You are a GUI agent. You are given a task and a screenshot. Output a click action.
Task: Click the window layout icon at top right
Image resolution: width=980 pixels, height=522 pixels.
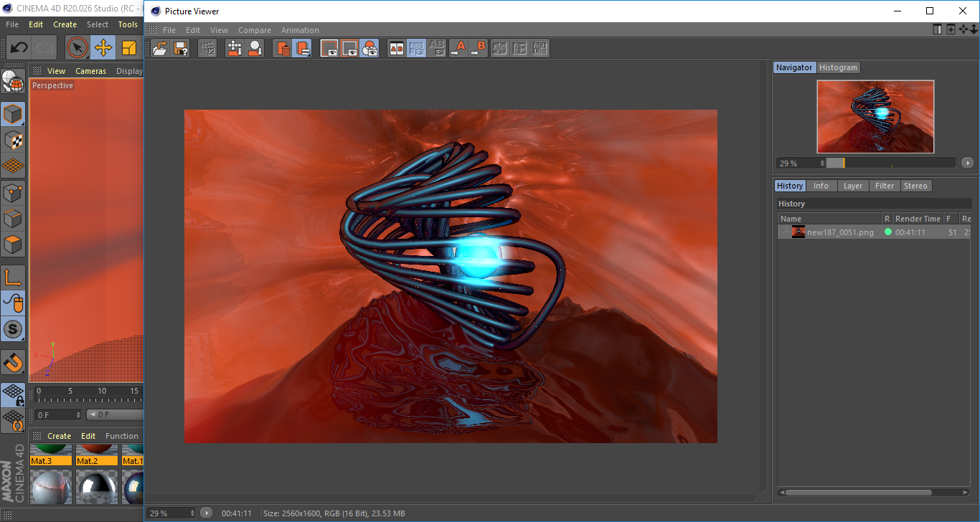937,29
